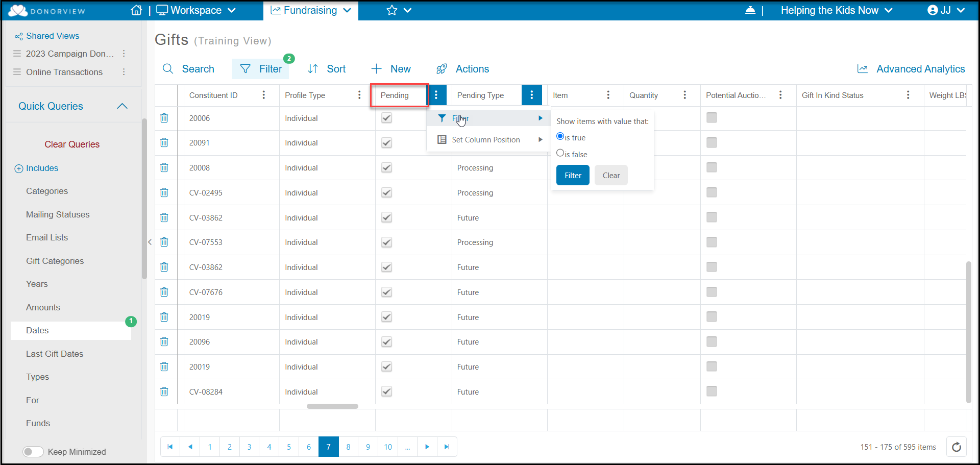This screenshot has height=465, width=980.
Task: Click the Sort toolbar button
Action: (327, 69)
